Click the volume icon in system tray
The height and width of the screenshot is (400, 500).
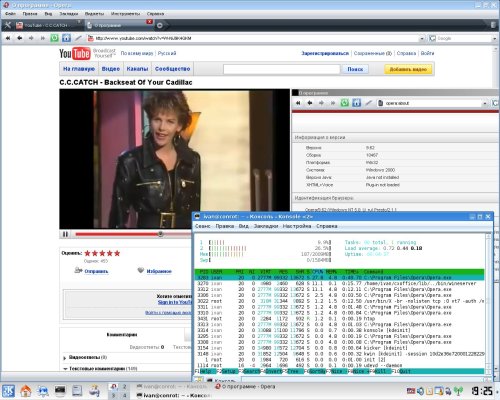(x=420, y=391)
